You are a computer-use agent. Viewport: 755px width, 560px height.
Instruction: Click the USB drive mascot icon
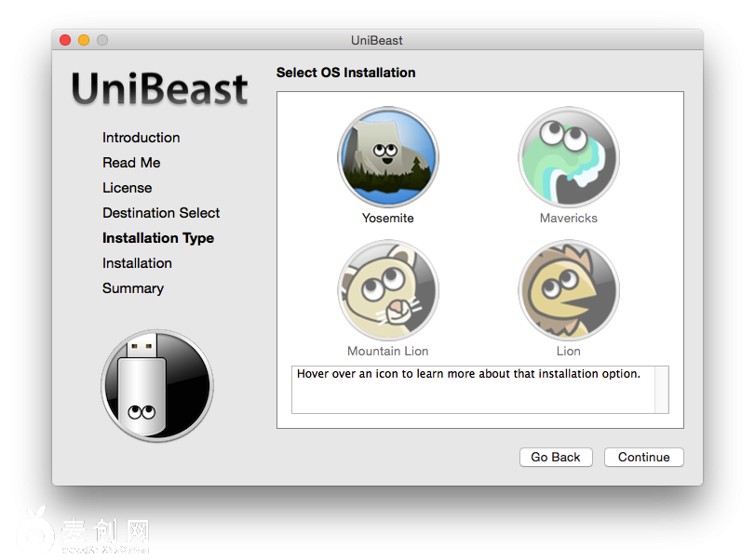click(x=157, y=385)
